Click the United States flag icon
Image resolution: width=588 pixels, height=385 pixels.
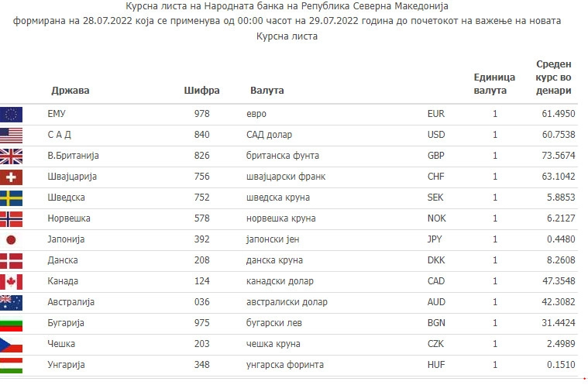click(x=12, y=135)
